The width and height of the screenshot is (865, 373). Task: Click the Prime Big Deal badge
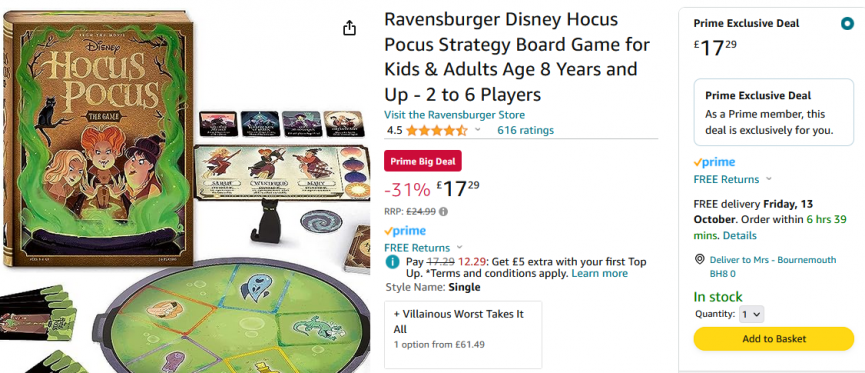pyautogui.click(x=423, y=161)
